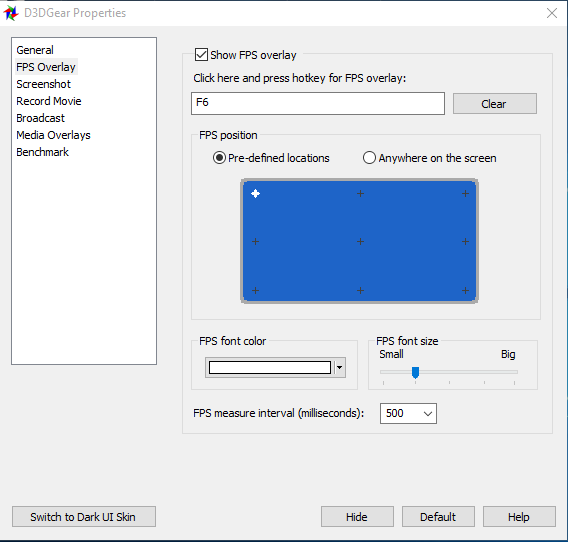Open the Media Overlays settings page
The height and width of the screenshot is (542, 568).
[53, 135]
